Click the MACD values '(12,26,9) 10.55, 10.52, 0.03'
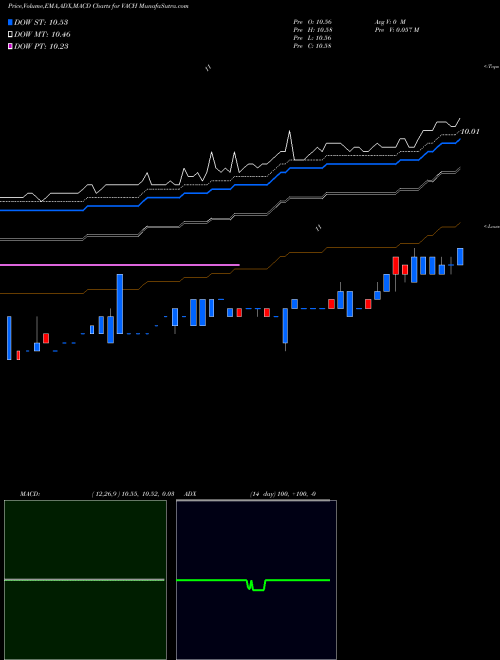 (133, 494)
